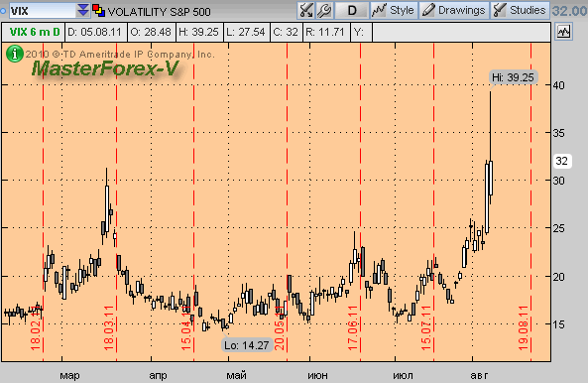Click the 18.03.11 expiration date marker
This screenshot has width=588, height=383.
click(x=109, y=327)
